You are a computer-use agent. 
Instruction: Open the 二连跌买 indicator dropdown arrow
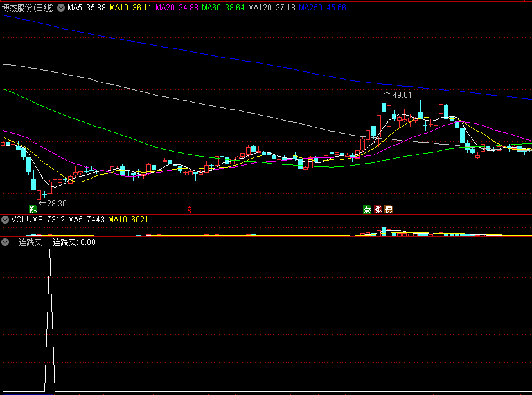[x=4, y=242]
